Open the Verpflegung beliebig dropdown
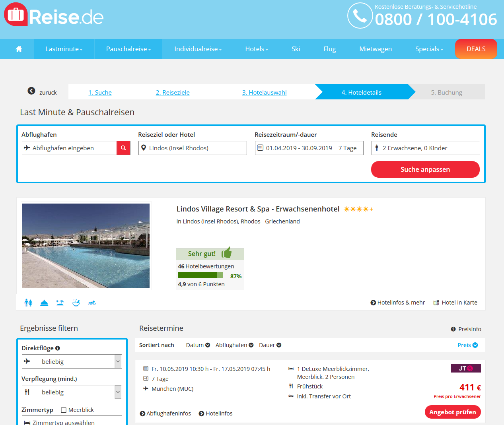Viewport: 504px width, 425px height. [x=72, y=392]
